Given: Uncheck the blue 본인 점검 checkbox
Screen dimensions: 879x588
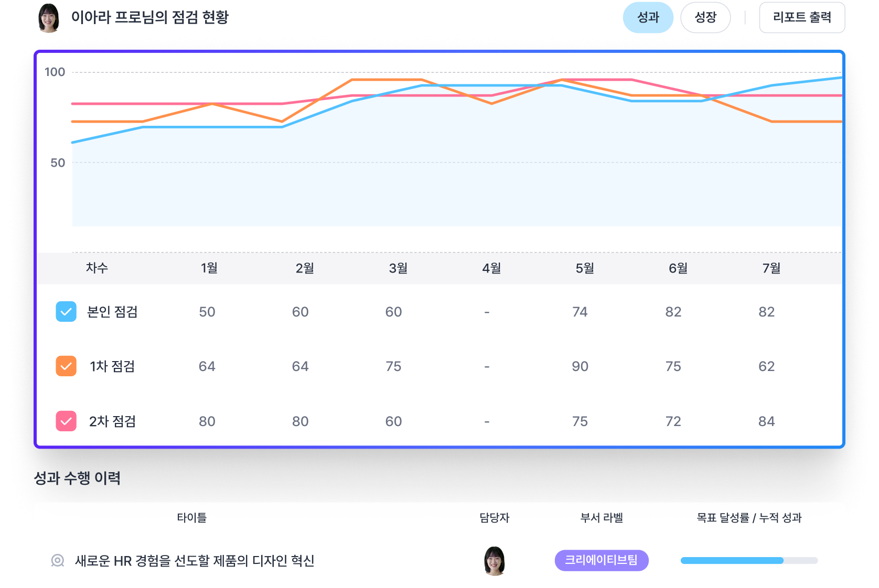Looking at the screenshot, I should [66, 312].
